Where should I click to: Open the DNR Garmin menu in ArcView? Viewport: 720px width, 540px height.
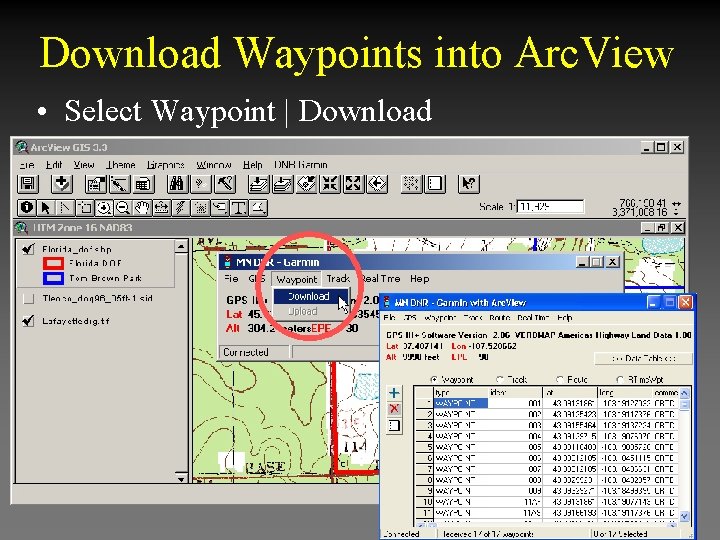(x=301, y=164)
